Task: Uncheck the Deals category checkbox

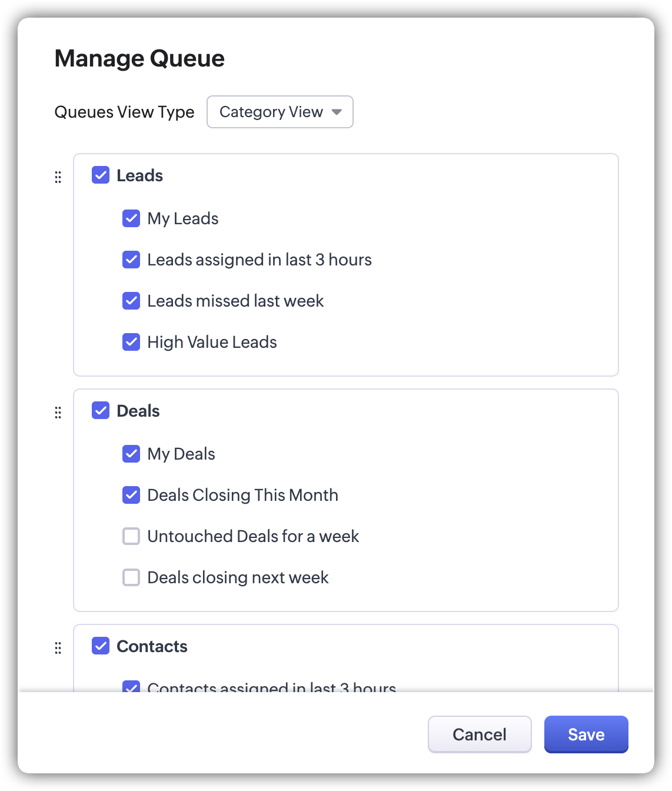Action: pos(101,410)
